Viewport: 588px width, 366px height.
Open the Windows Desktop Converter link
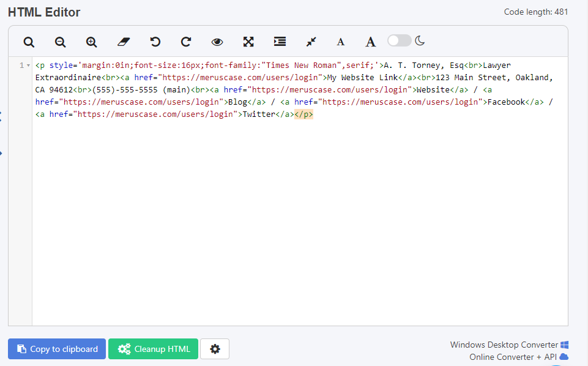point(509,345)
